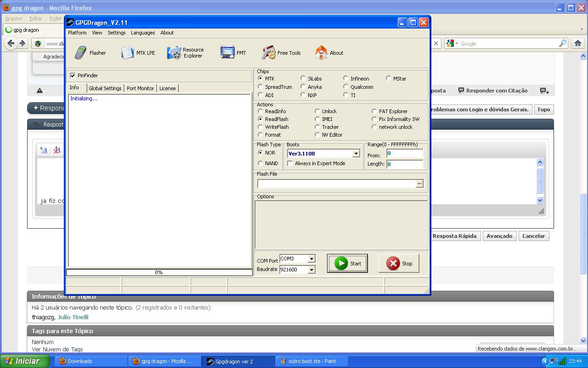Screen dimensions: 588x368
Task: Switch to Downloads taskbar item
Action: click(x=90, y=361)
